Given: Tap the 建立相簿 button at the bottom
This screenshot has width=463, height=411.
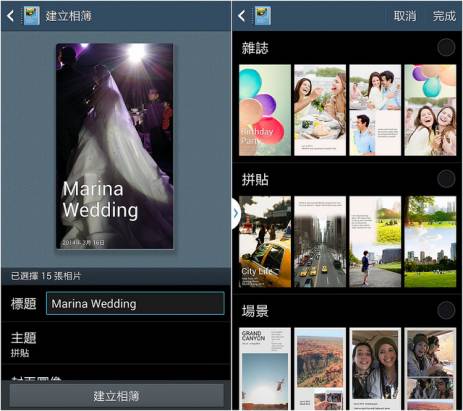Looking at the screenshot, I should 116,396.
